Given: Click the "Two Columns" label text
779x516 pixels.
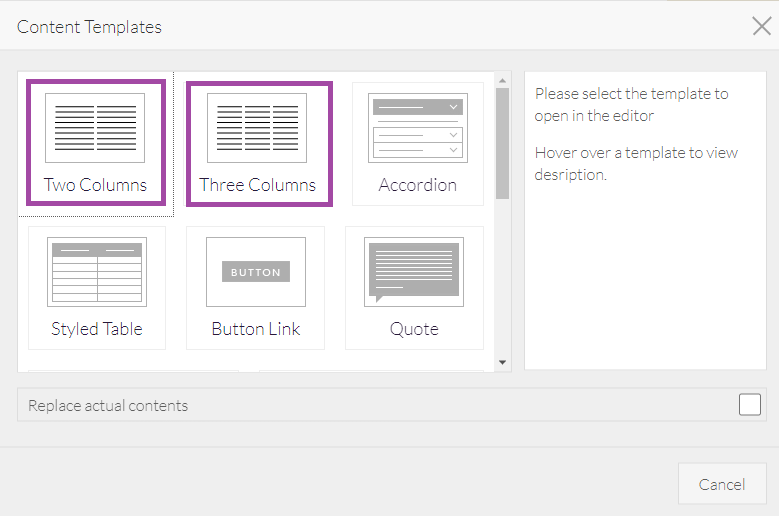Looking at the screenshot, I should click(95, 185).
